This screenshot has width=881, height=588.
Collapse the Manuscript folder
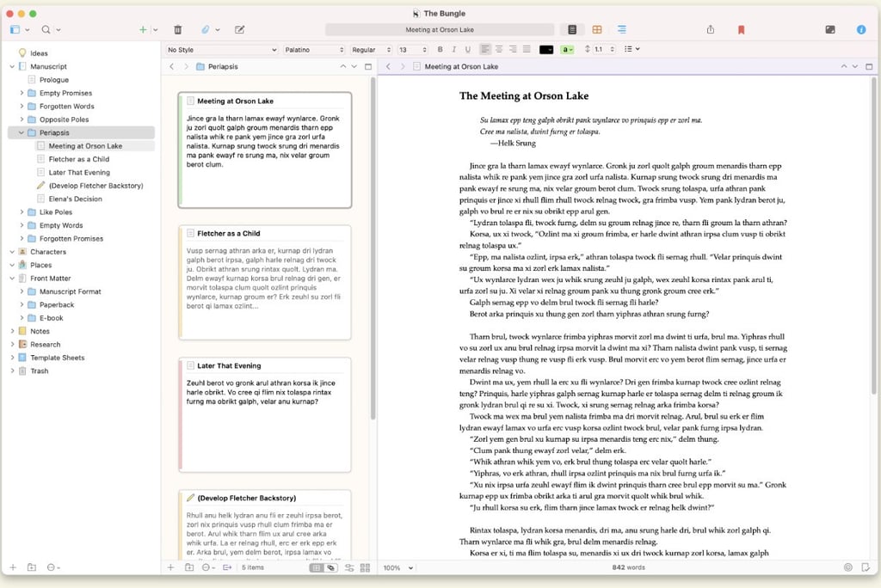(12, 66)
